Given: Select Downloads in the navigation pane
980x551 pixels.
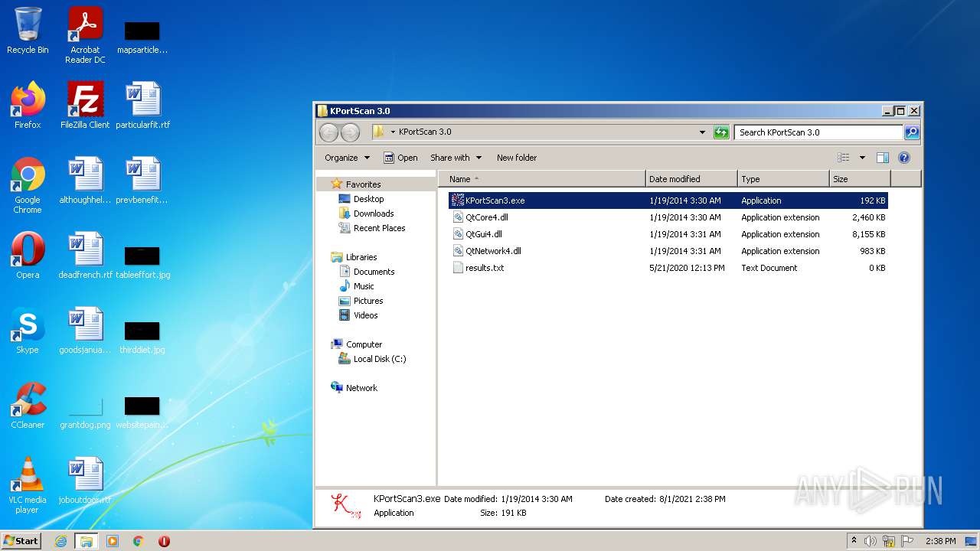Looking at the screenshot, I should [374, 214].
